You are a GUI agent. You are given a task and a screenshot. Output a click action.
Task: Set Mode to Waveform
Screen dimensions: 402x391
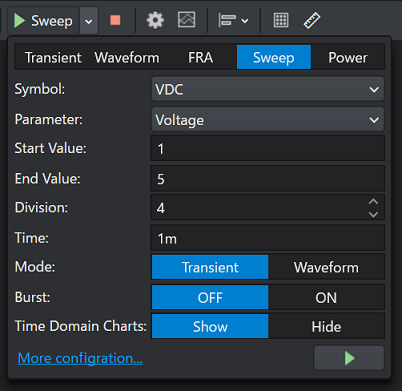326,267
